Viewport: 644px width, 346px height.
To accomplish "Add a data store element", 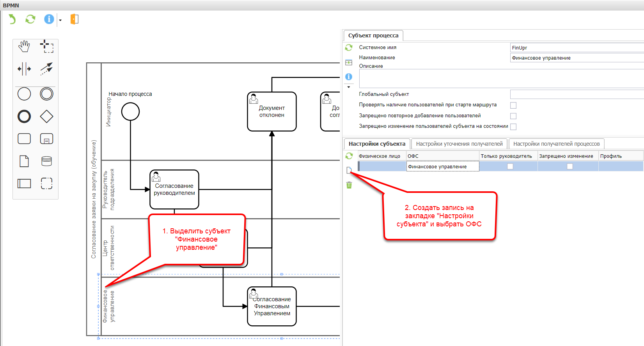I will click(46, 161).
